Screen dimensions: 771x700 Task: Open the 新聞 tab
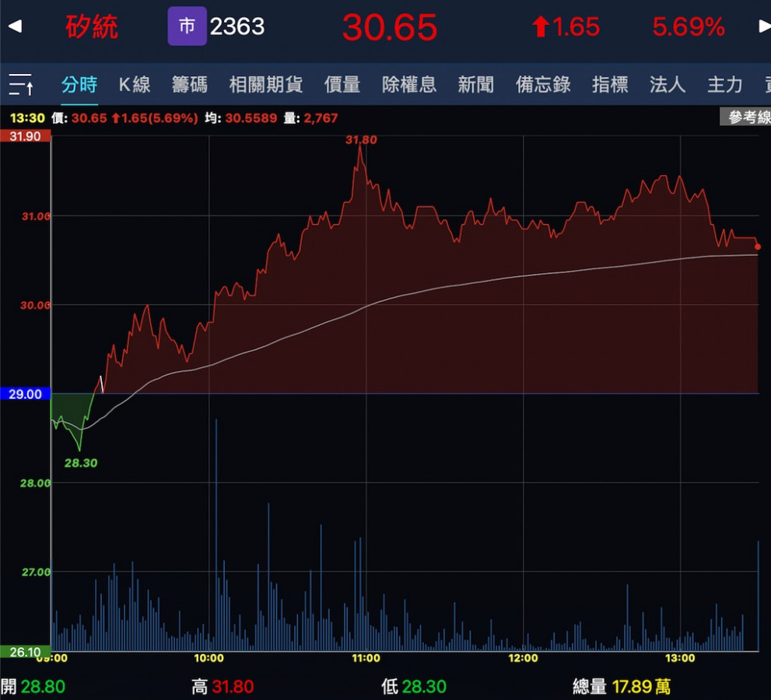(x=475, y=85)
